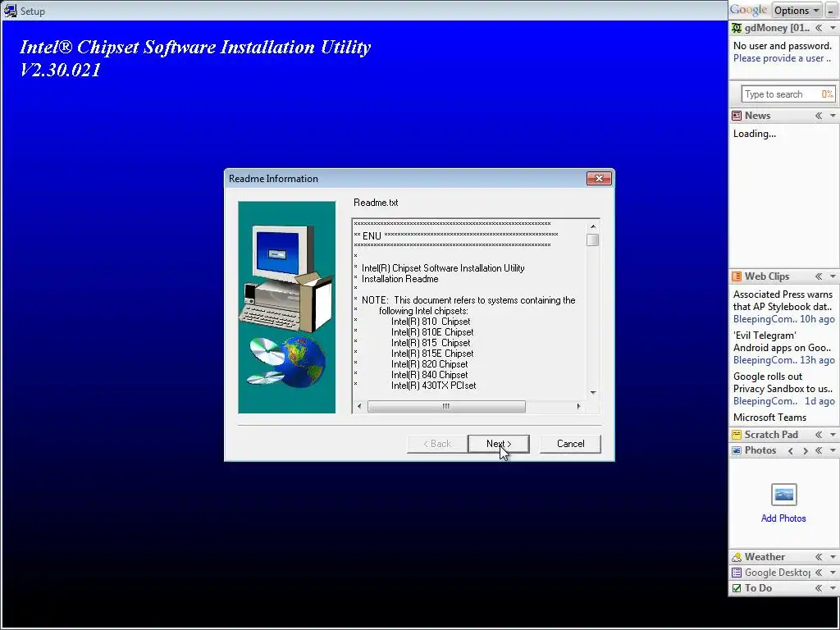
Task: Open the News gadget menu arrow
Action: 833,116
